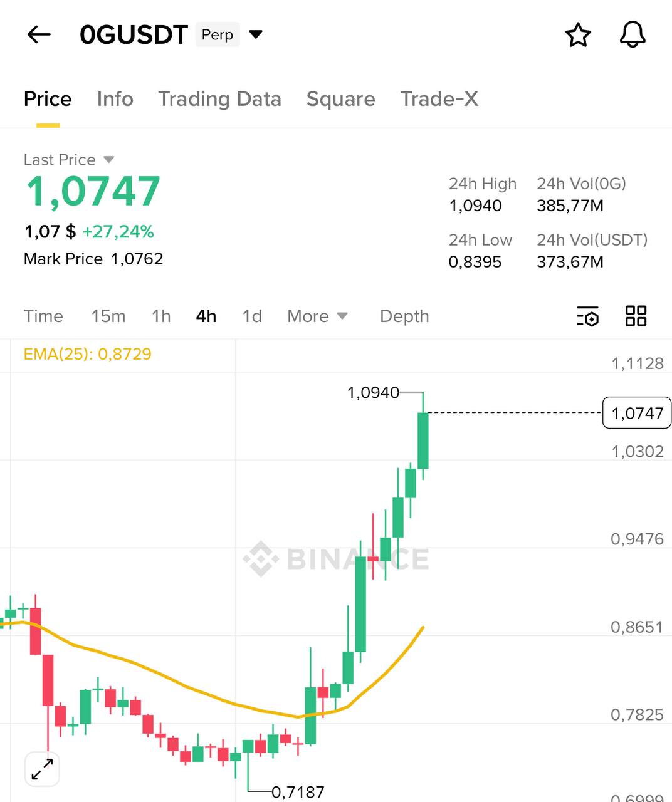672x802 pixels.
Task: Expand the More timeframes dropdown
Action: 317,316
